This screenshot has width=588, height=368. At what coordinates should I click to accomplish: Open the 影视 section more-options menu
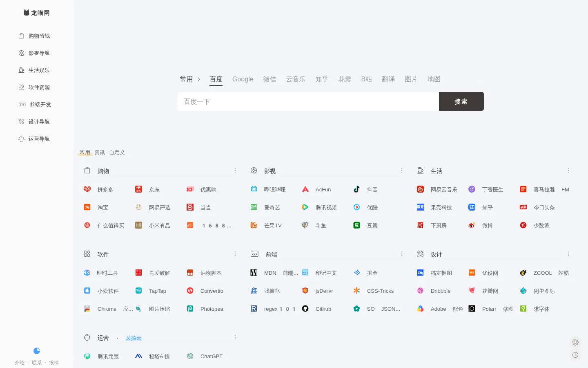[x=402, y=171]
